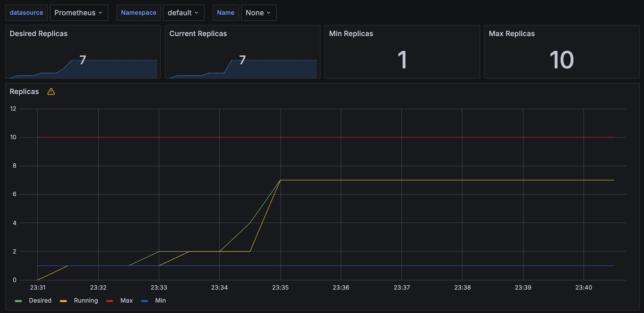Image resolution: width=644 pixels, height=313 pixels.
Task: Click the 23:35 point on the graph
Action: pos(280,180)
